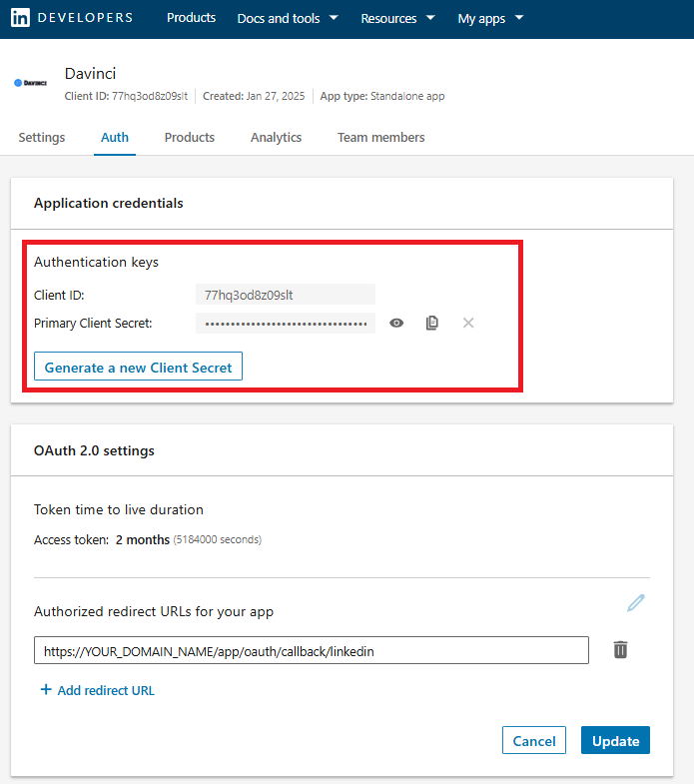This screenshot has height=784, width=694.
Task: Reveal the Primary Client Secret with eye icon
Action: (396, 323)
